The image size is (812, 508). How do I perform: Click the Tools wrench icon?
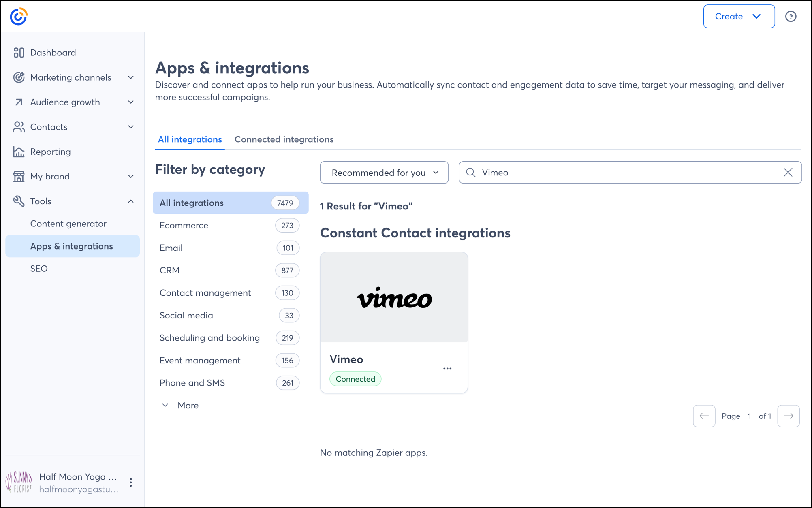[19, 201]
